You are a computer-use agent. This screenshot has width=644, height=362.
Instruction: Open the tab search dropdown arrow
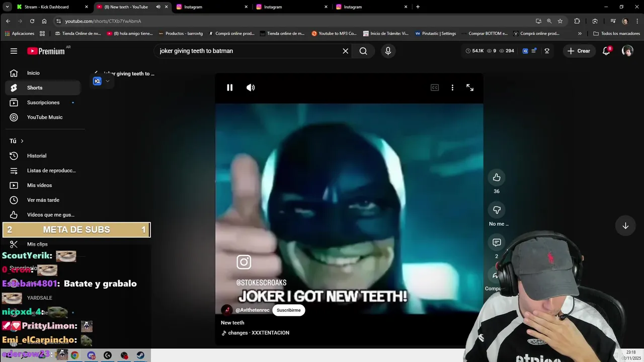7,7
